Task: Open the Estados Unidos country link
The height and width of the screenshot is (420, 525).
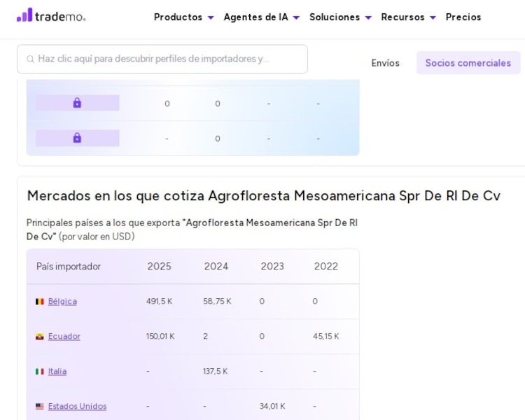Action: [x=77, y=406]
